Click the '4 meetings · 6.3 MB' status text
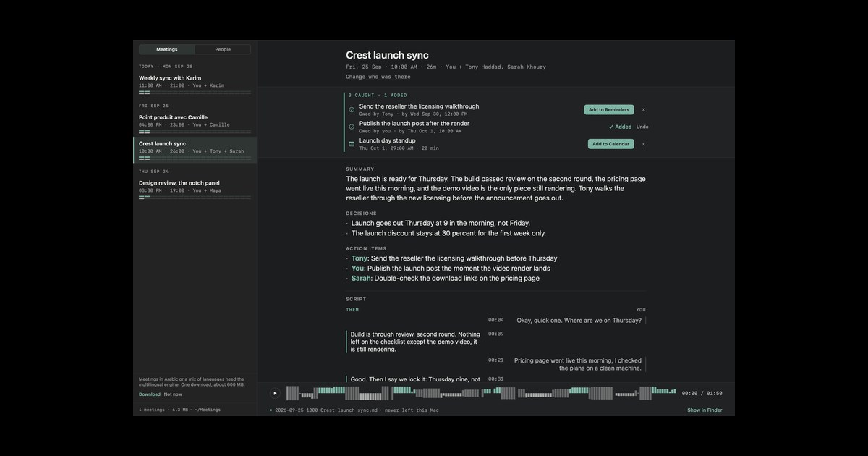 (179, 410)
